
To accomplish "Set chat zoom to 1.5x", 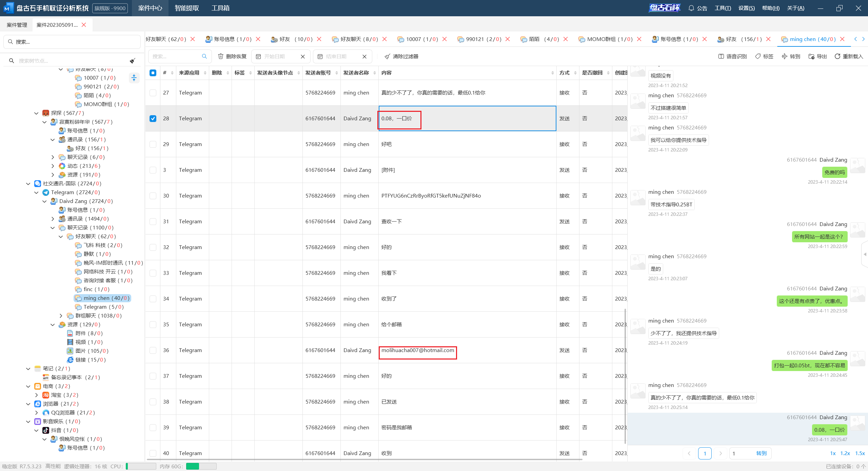I will pos(860,453).
